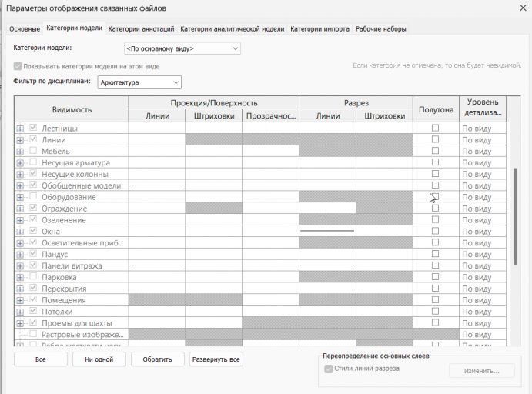Click cut line override of Панели витража
The image size is (532, 394).
[x=327, y=265]
